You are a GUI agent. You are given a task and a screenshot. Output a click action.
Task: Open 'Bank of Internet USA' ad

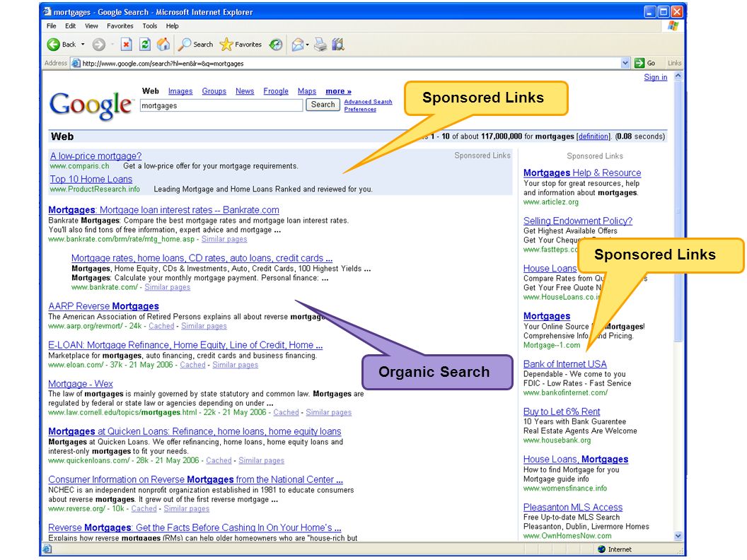[565, 364]
